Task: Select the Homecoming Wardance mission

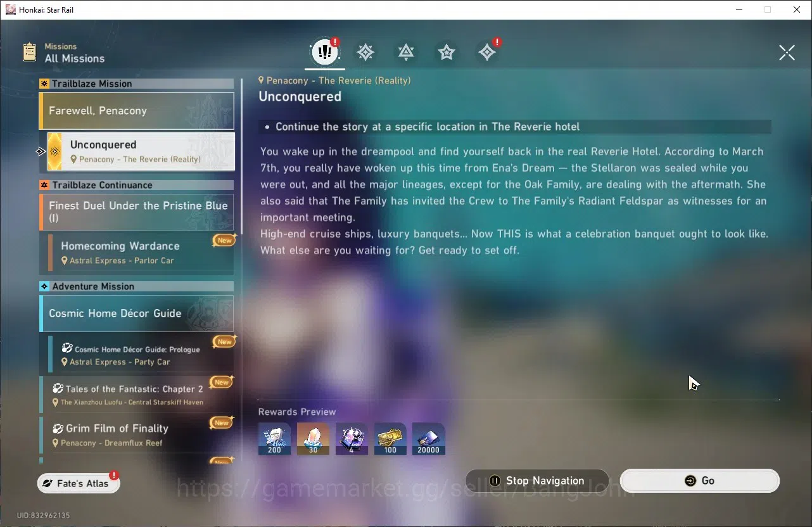Action: point(141,253)
